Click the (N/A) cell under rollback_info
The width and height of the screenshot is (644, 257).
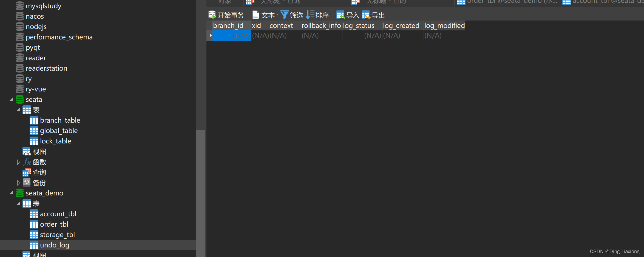point(322,36)
